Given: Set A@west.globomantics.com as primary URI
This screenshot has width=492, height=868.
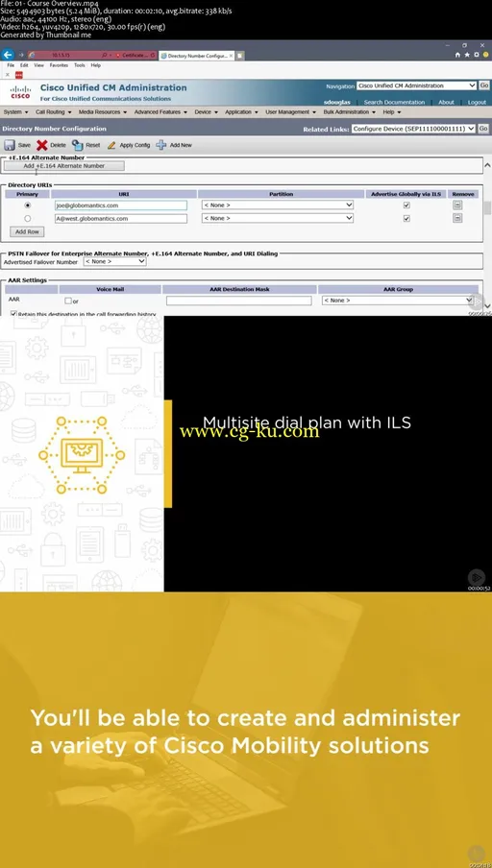Looking at the screenshot, I should pos(28,218).
